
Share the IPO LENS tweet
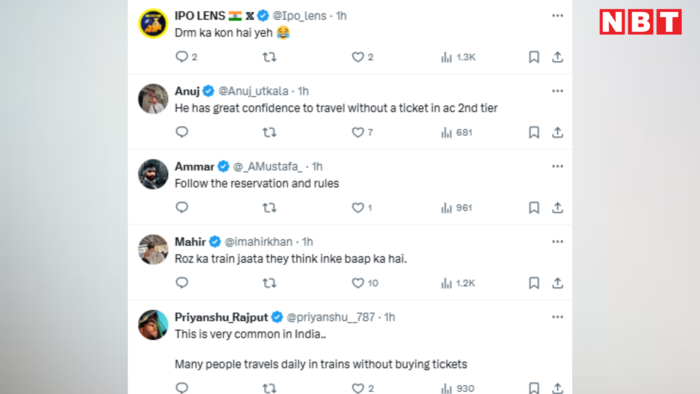point(557,57)
